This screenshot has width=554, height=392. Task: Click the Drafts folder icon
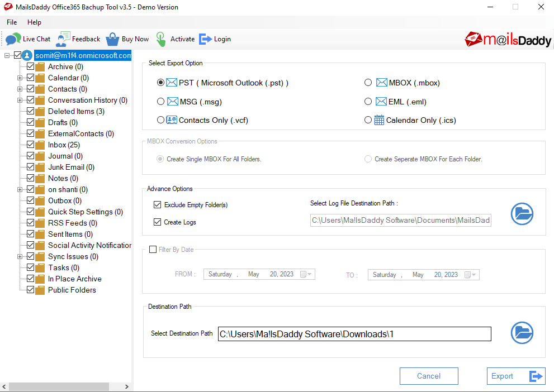point(40,122)
